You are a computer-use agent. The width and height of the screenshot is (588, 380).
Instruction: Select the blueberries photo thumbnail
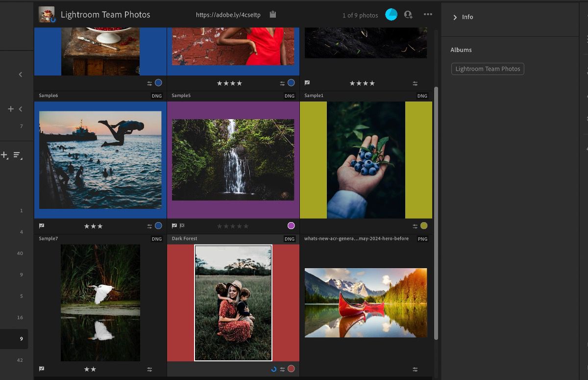366,159
